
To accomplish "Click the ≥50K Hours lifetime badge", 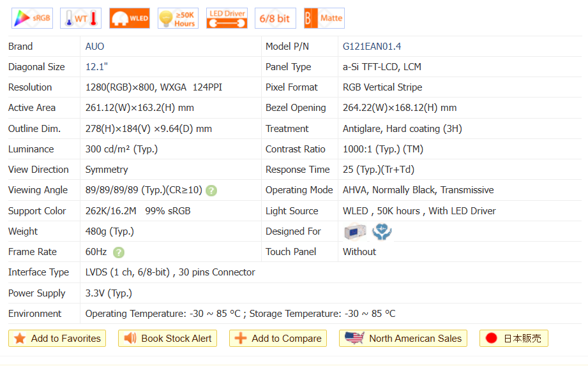I will [177, 18].
